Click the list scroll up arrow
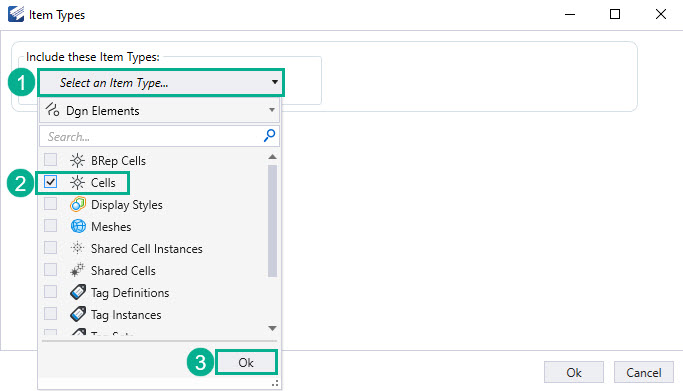683x391 pixels. (x=272, y=157)
